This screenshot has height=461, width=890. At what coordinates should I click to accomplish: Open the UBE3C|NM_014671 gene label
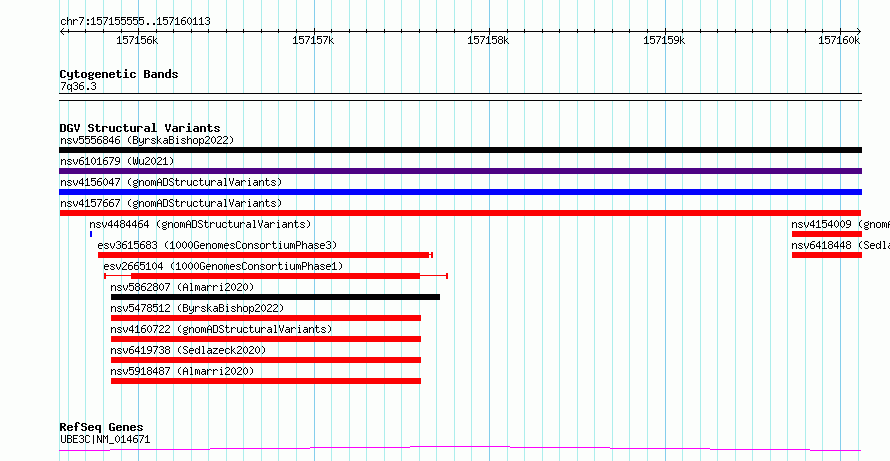click(x=105, y=439)
